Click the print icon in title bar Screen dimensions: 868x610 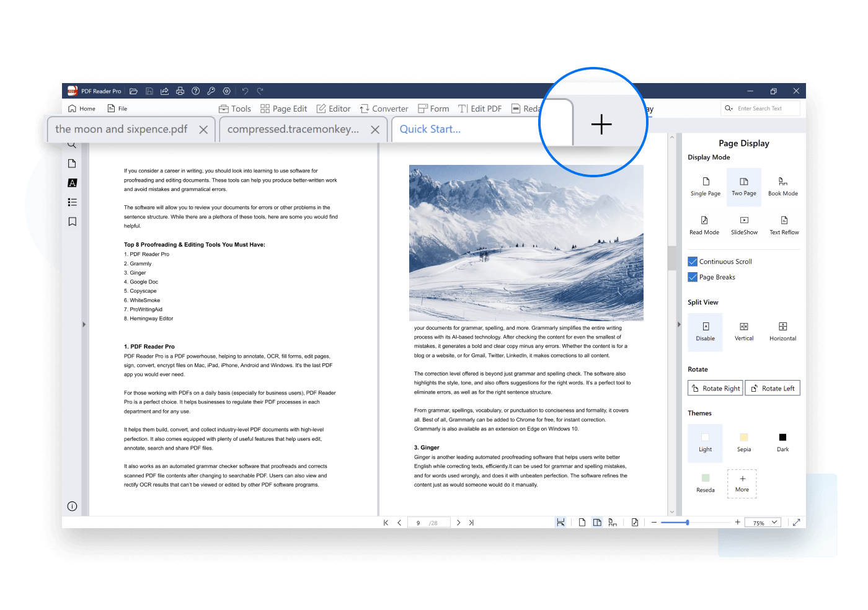(180, 91)
